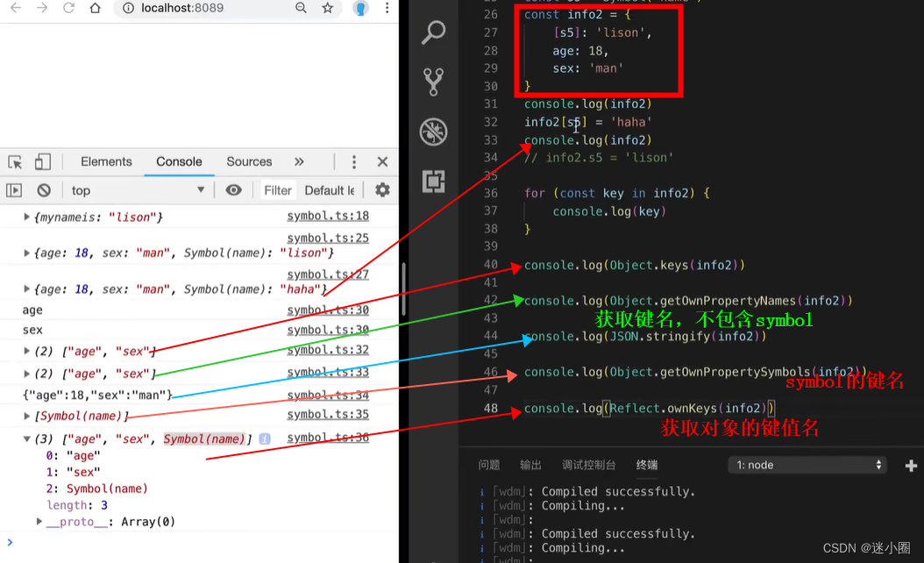Click the DevTools console scrollbar
Screen dimensions: 924x563
(403, 289)
